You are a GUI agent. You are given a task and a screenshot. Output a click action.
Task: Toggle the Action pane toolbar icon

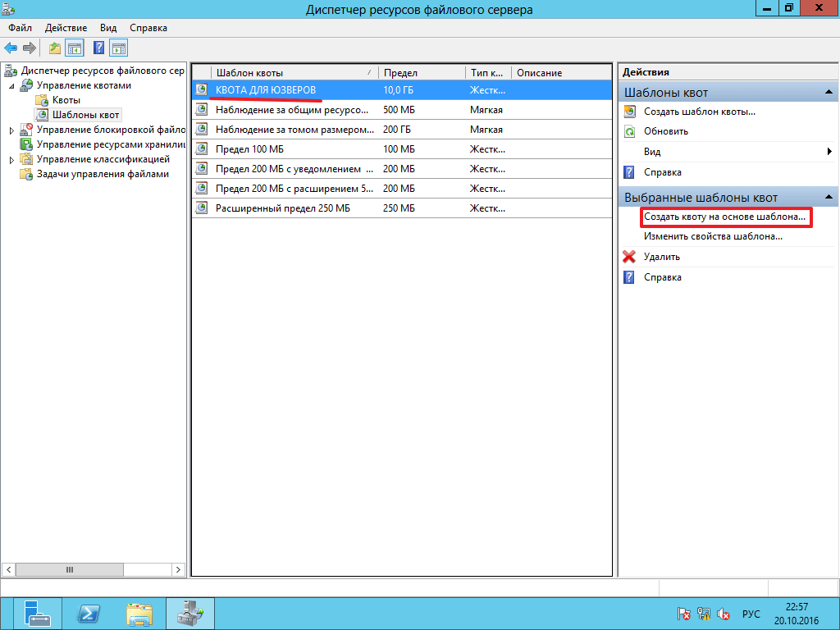pos(118,48)
